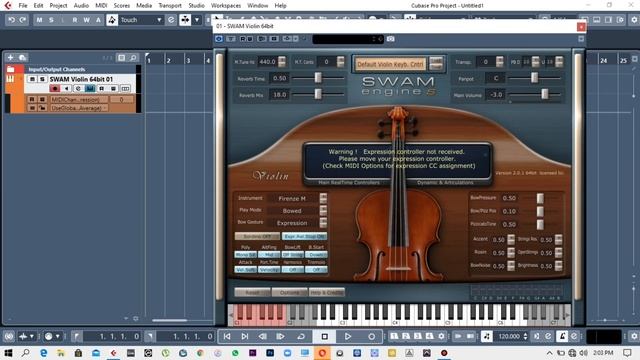The image size is (640, 360).
Task: Toggle Cycle loop in transport bar
Action: pos(301,336)
